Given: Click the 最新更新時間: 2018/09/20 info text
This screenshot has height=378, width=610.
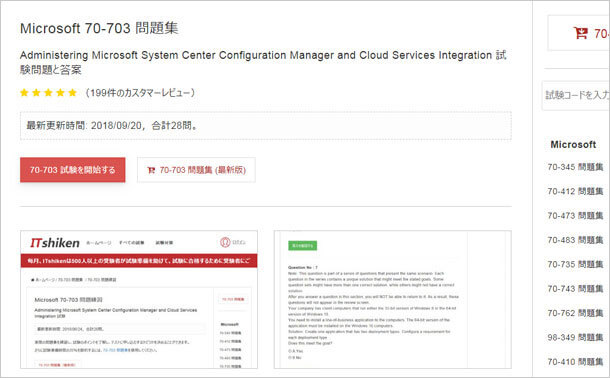Looking at the screenshot, I should pos(113,126).
